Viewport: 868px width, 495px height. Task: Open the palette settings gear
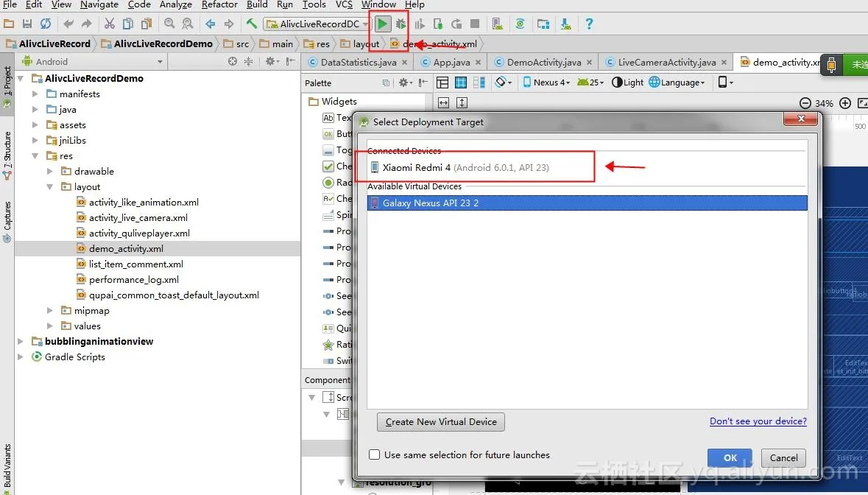[x=405, y=82]
